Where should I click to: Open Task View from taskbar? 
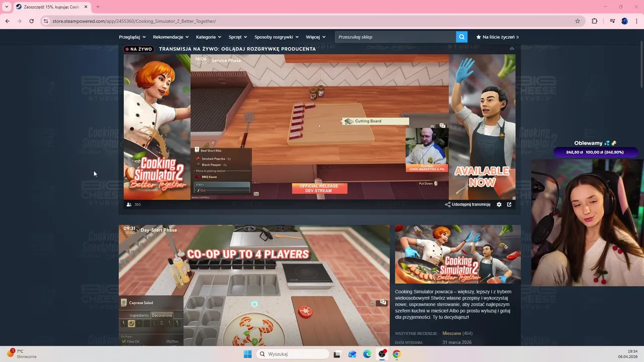click(337, 354)
